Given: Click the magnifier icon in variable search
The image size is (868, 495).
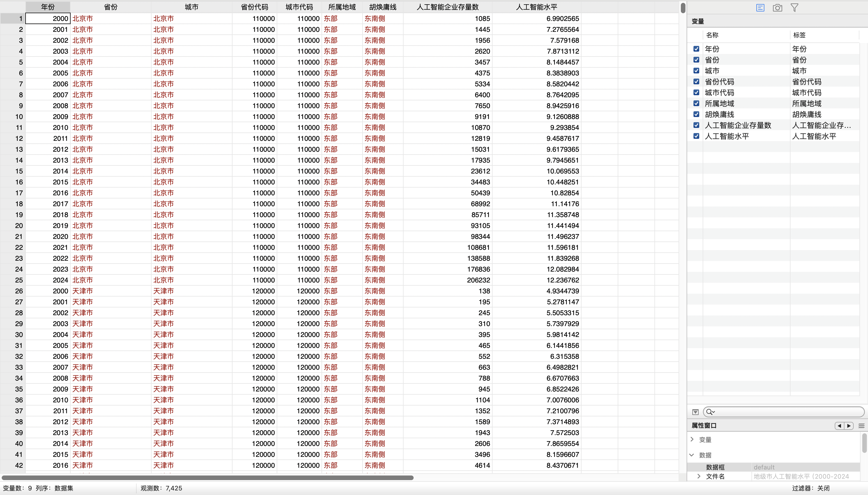Looking at the screenshot, I should (x=710, y=412).
